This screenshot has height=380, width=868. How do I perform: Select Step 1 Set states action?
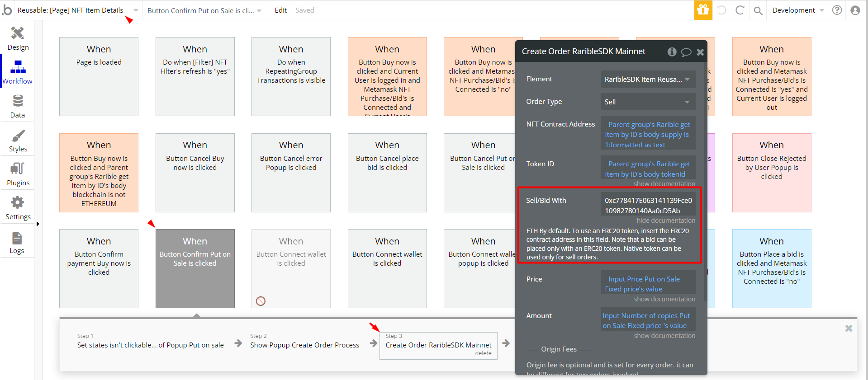point(150,342)
